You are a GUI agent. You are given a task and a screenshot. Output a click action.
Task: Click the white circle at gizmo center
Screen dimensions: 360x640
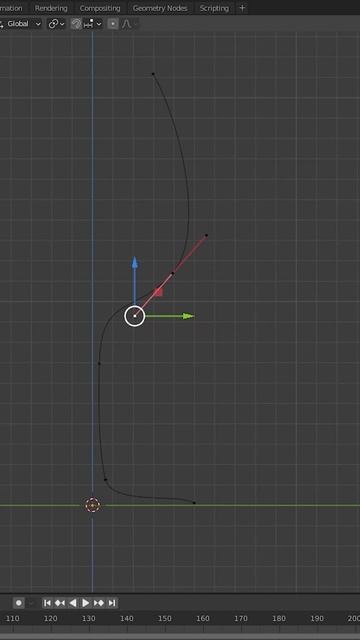pyautogui.click(x=135, y=316)
